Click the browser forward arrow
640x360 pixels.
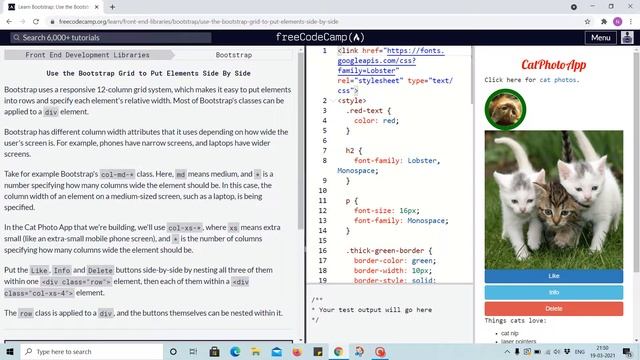pyautogui.click(x=22, y=22)
